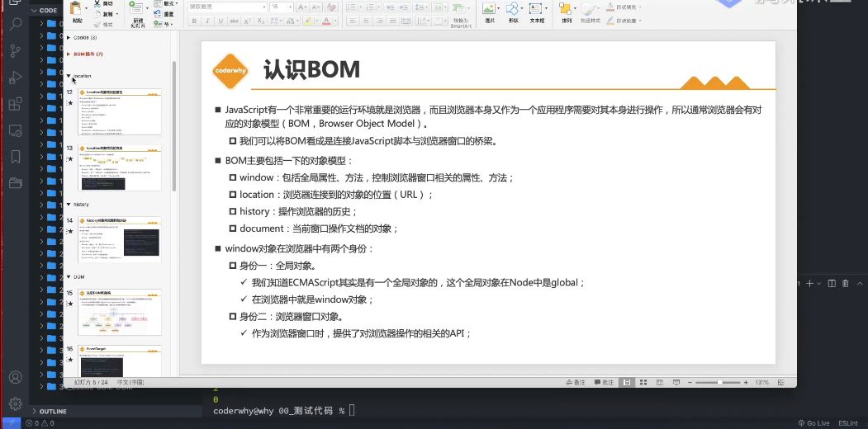Select slide 13 thumbnail
Screen dimensions: 868x429
coord(119,167)
